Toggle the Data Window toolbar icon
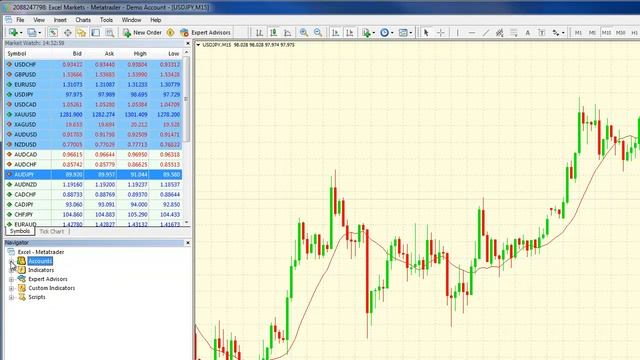 coord(67,32)
